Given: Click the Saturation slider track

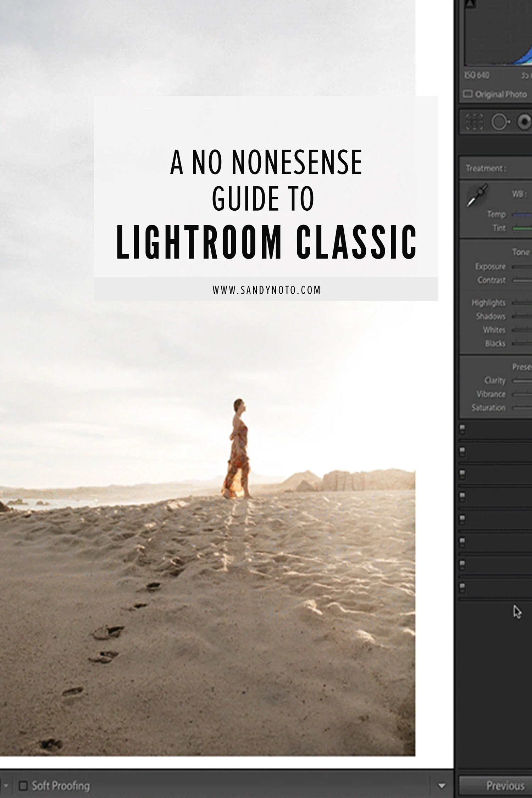Looking at the screenshot, I should [x=522, y=408].
